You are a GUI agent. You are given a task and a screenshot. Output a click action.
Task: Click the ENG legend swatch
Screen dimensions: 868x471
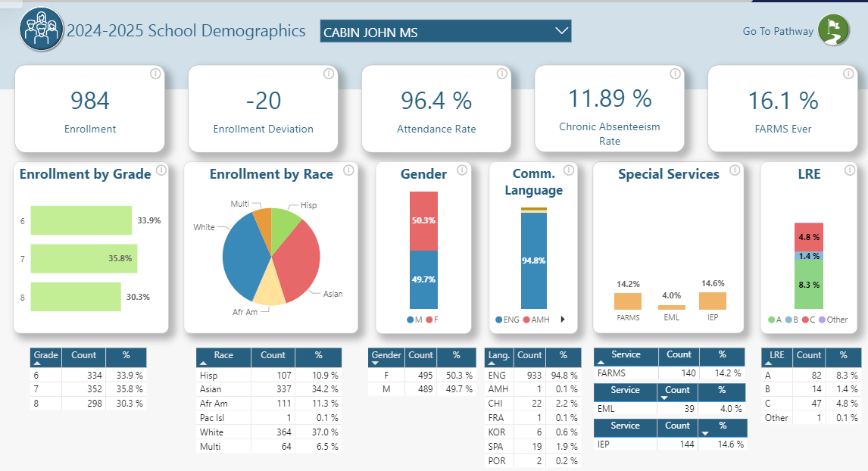coord(499,320)
